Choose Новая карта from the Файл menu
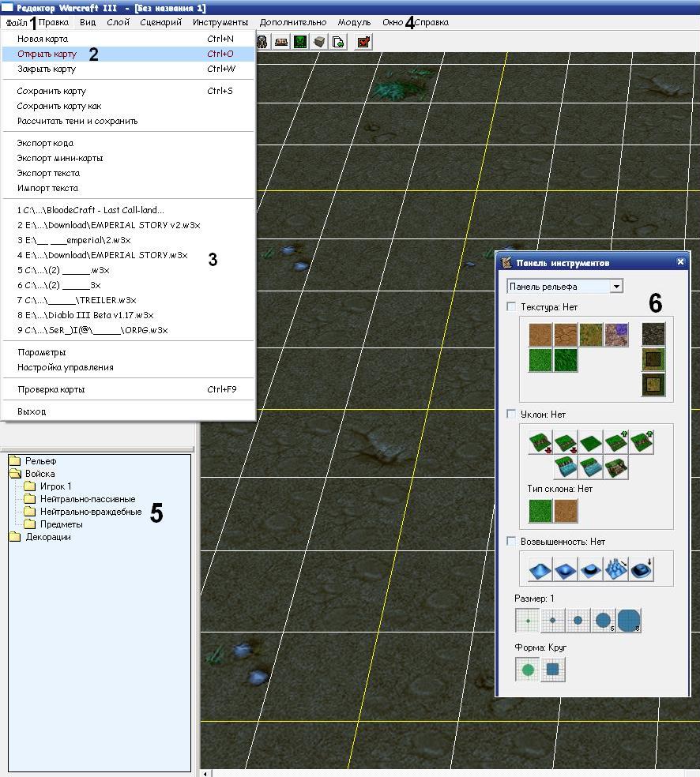The image size is (700, 777). click(x=129, y=39)
